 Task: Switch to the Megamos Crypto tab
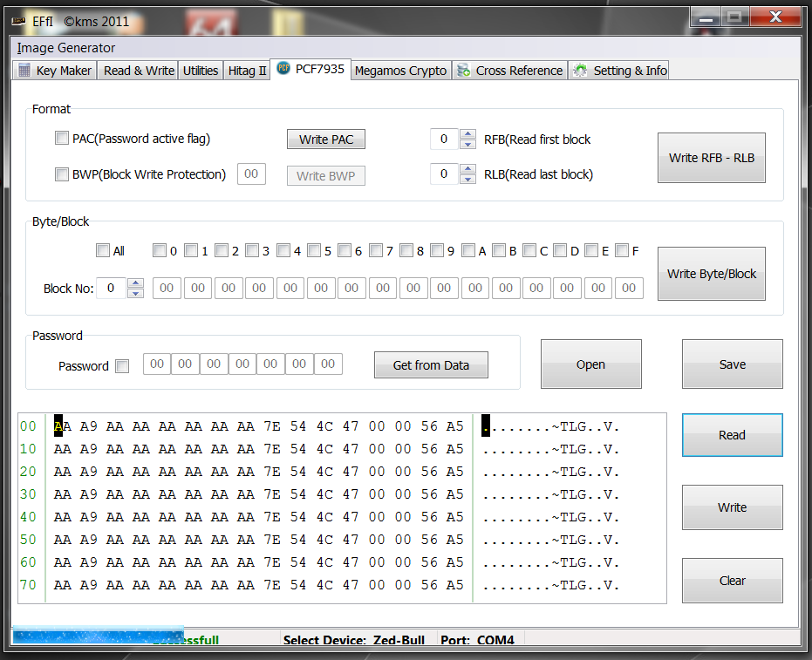click(400, 71)
